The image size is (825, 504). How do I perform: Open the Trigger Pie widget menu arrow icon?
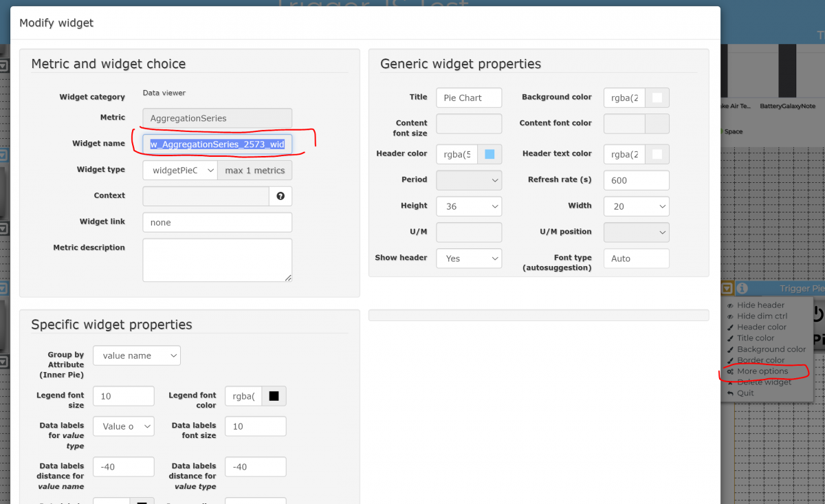[x=727, y=289]
